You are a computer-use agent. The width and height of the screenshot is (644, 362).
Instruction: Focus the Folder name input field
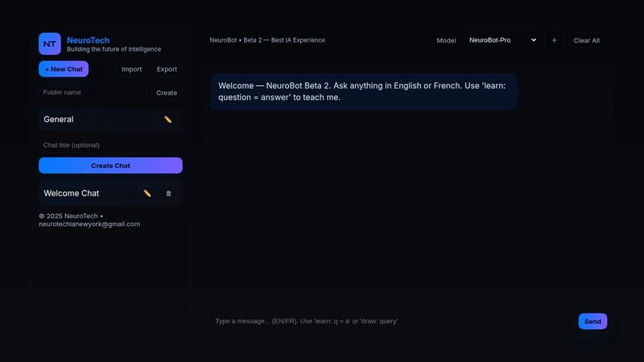(93, 93)
